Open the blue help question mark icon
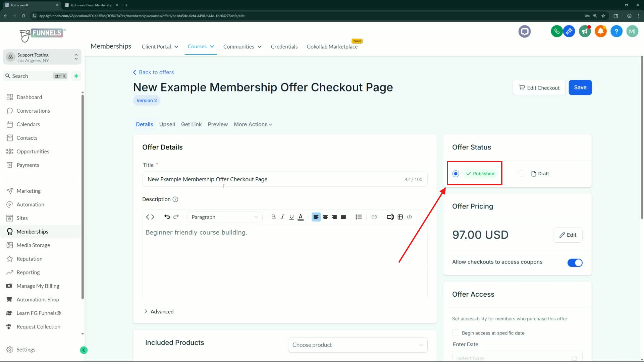The height and width of the screenshot is (362, 644). [616, 32]
